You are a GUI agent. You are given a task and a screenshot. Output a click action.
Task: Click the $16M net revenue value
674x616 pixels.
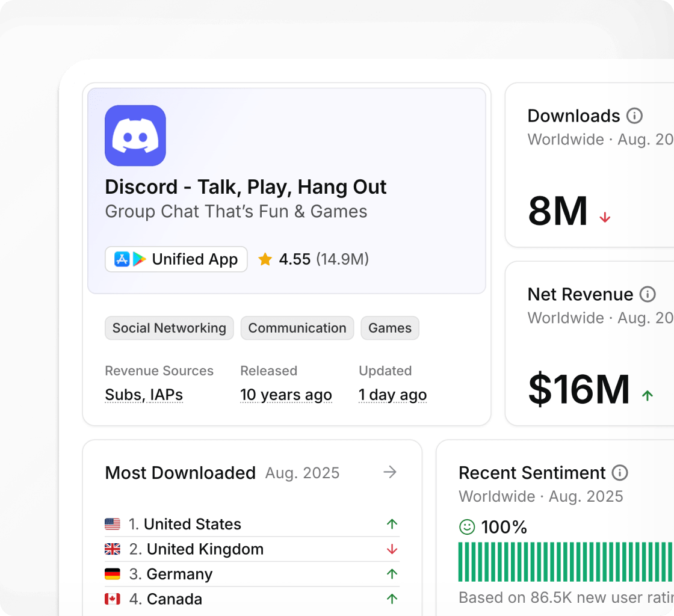[x=578, y=389]
